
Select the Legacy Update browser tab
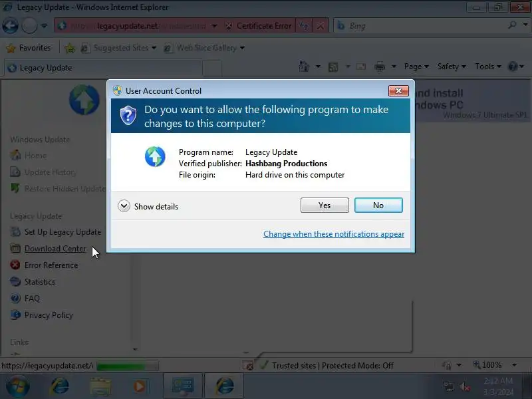coord(103,68)
